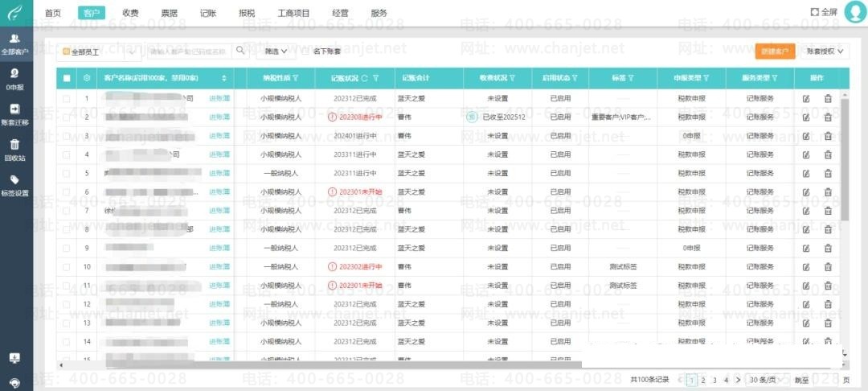This screenshot has height=391, width=868.
Task: Switch to the 票据 tab
Action: click(x=169, y=13)
